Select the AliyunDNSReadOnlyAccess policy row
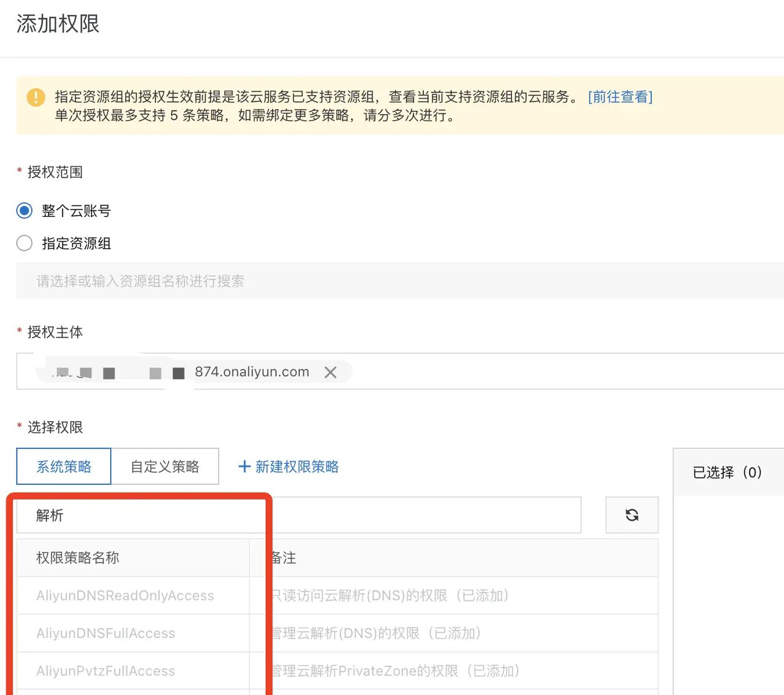 tap(124, 595)
